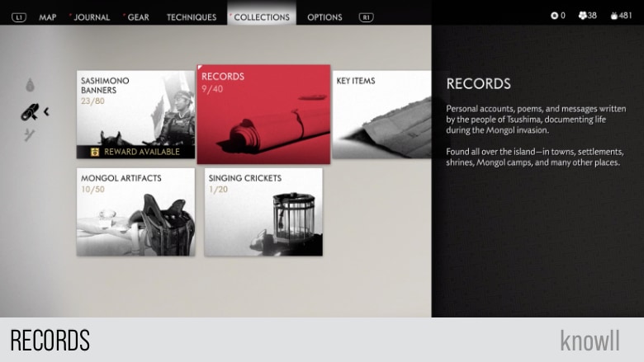Image resolution: width=644 pixels, height=362 pixels.
Task: Click the 9/40 records progress text
Action: tap(212, 89)
